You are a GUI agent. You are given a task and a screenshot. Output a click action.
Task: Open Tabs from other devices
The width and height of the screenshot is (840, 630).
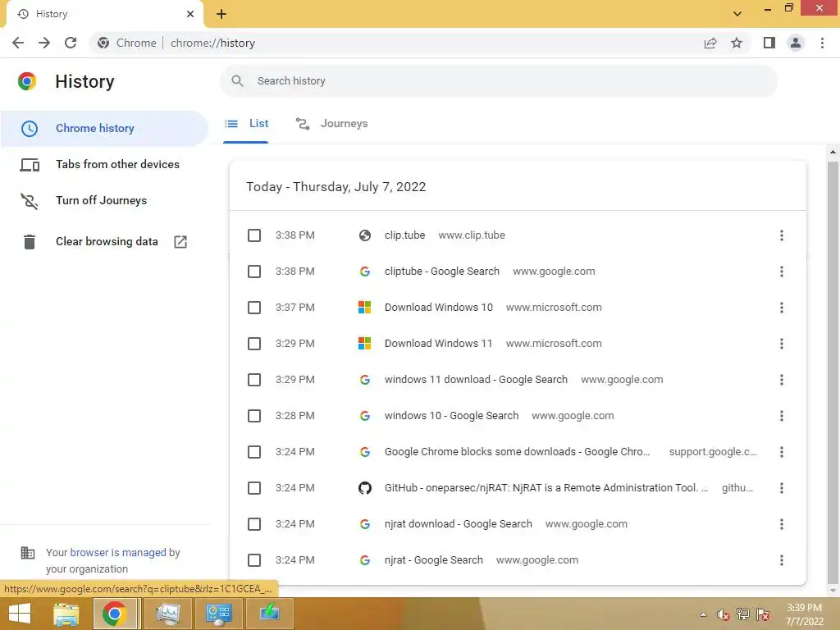[104, 164]
